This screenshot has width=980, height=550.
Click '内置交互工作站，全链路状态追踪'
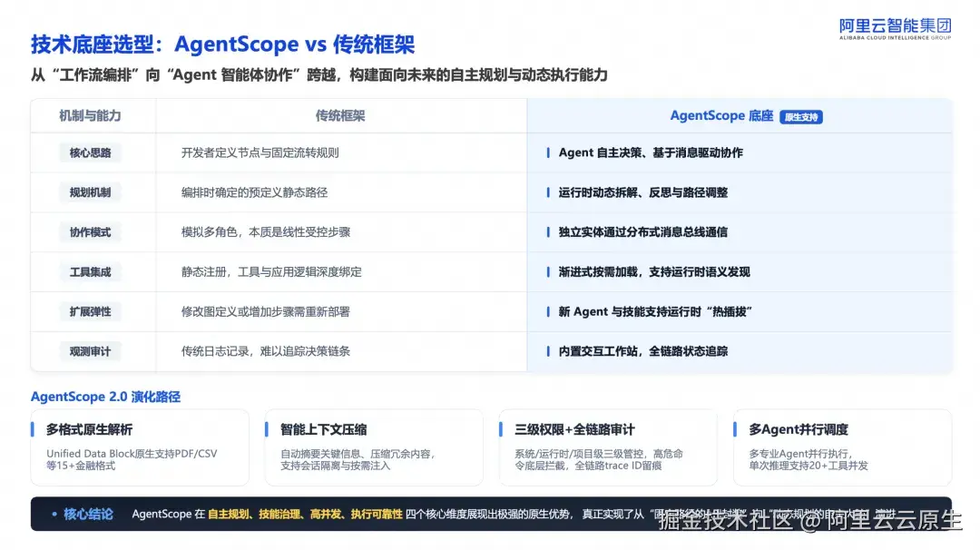point(643,351)
